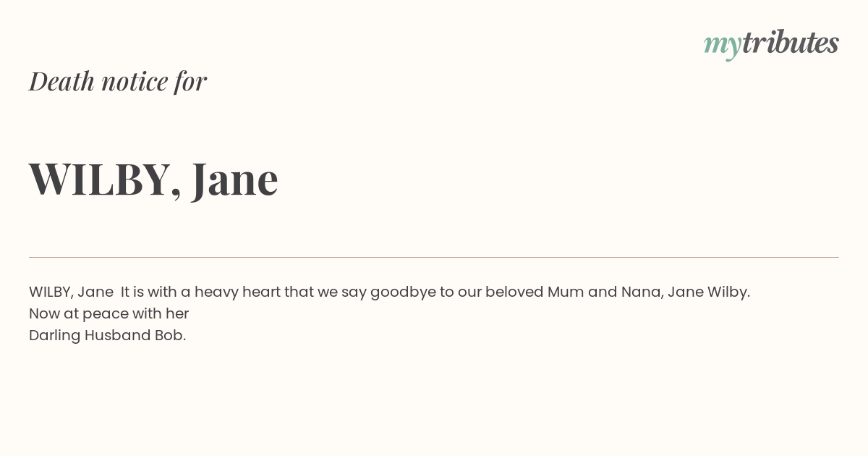The height and width of the screenshot is (456, 868).
Task: Click the line "Now at peace with her"
Action: coord(109,313)
